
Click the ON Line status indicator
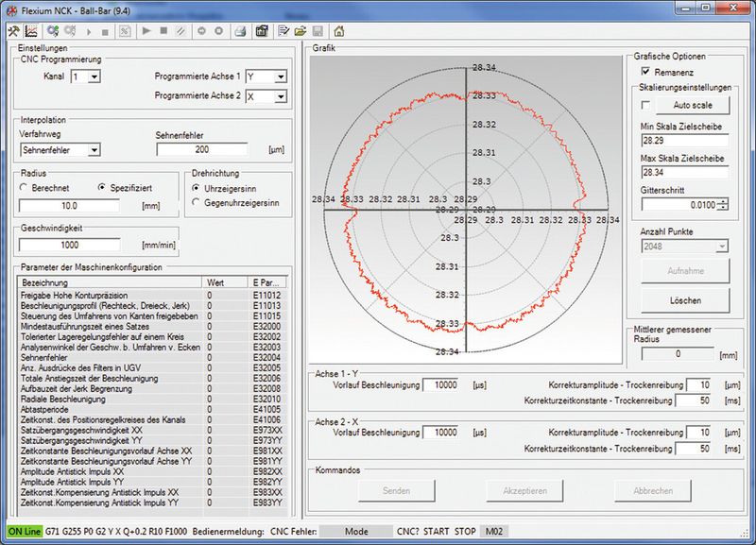pyautogui.click(x=25, y=532)
